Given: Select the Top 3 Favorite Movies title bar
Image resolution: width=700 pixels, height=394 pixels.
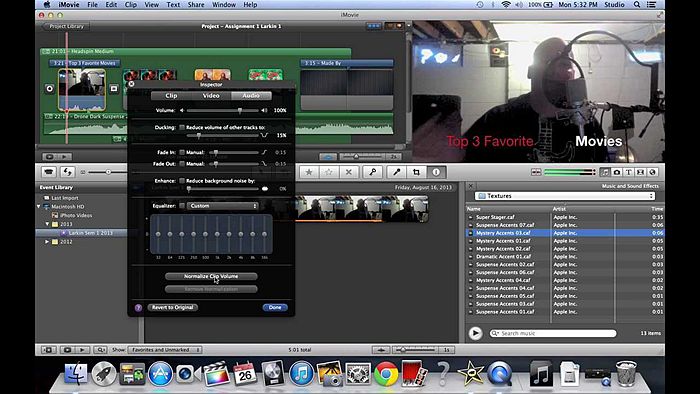Looking at the screenshot, I should click(84, 63).
